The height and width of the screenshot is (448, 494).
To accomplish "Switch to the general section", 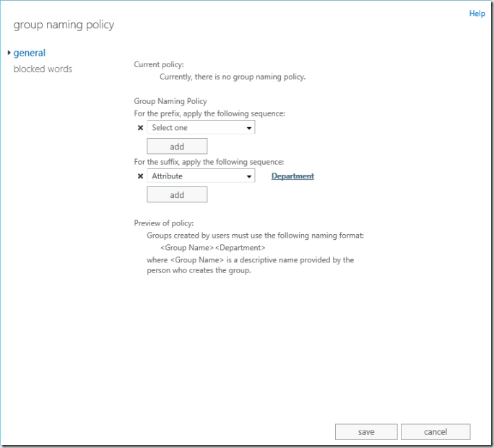I will point(30,53).
